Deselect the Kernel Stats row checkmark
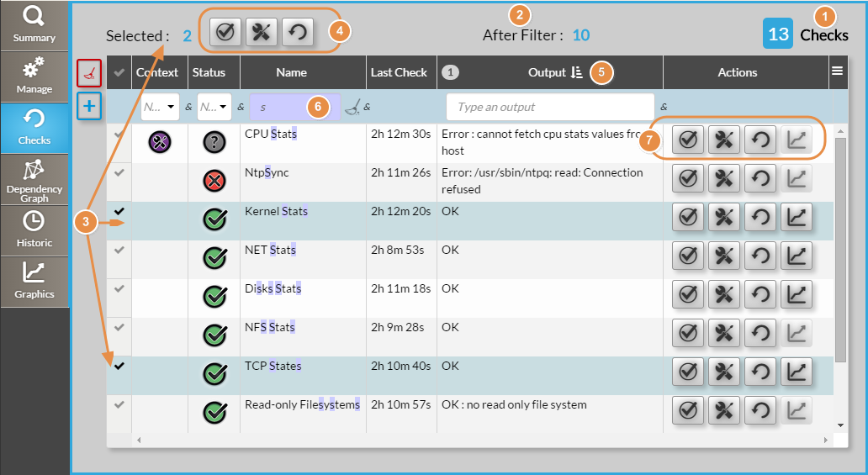 pyautogui.click(x=119, y=211)
